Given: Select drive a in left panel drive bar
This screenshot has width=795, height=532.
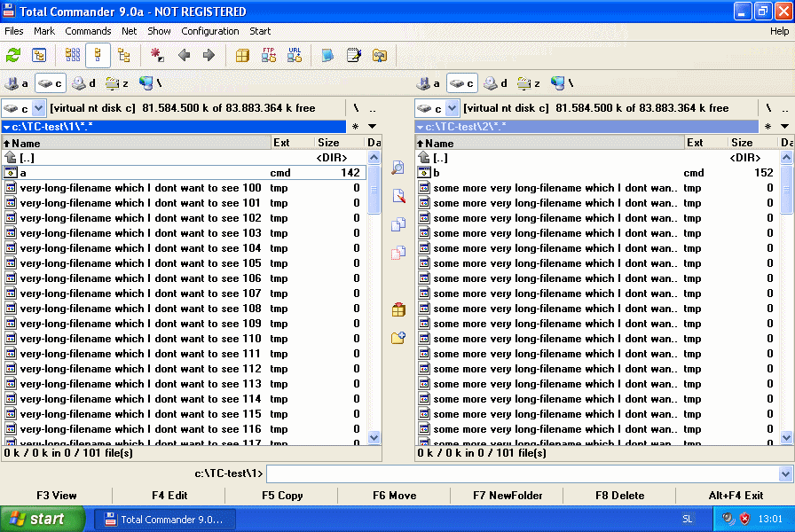Looking at the screenshot, I should point(17,83).
